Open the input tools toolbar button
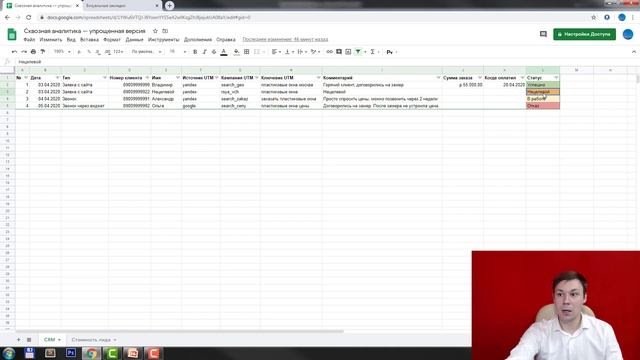The height and width of the screenshot is (360, 640). (x=390, y=52)
